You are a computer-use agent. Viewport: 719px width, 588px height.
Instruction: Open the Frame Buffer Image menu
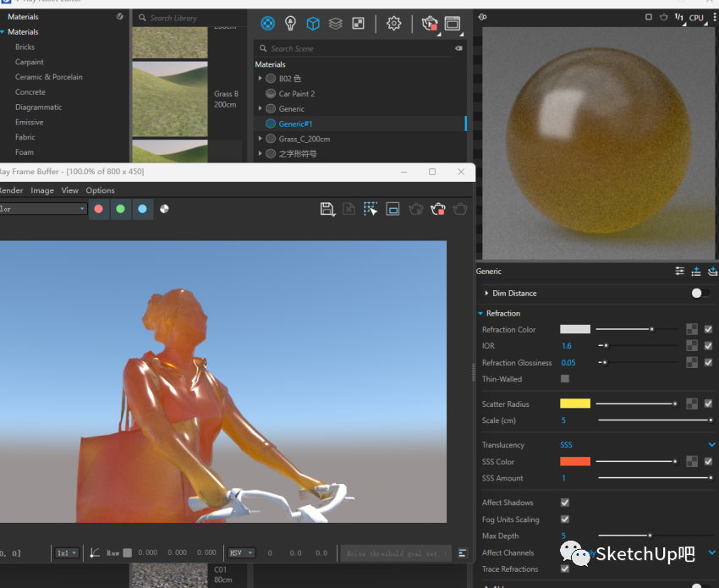coord(42,190)
